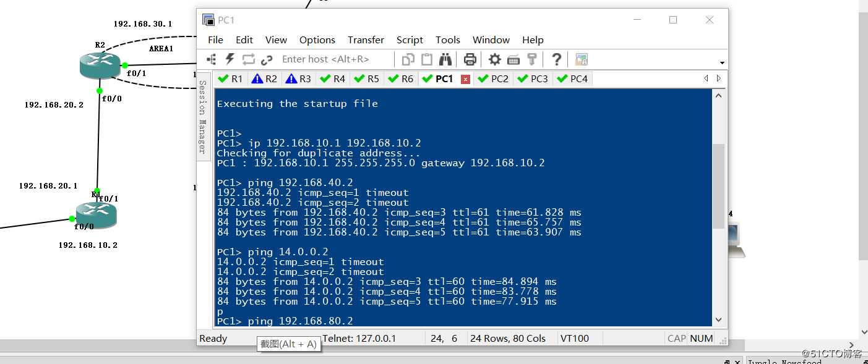Click the R2 router icon in topology
Screen dimensions: 868x364
(x=100, y=65)
